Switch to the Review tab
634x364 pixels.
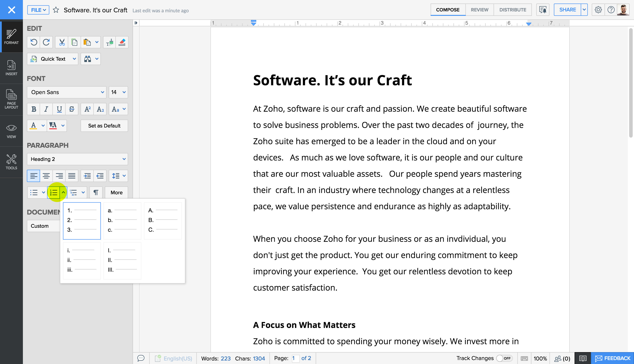[479, 10]
